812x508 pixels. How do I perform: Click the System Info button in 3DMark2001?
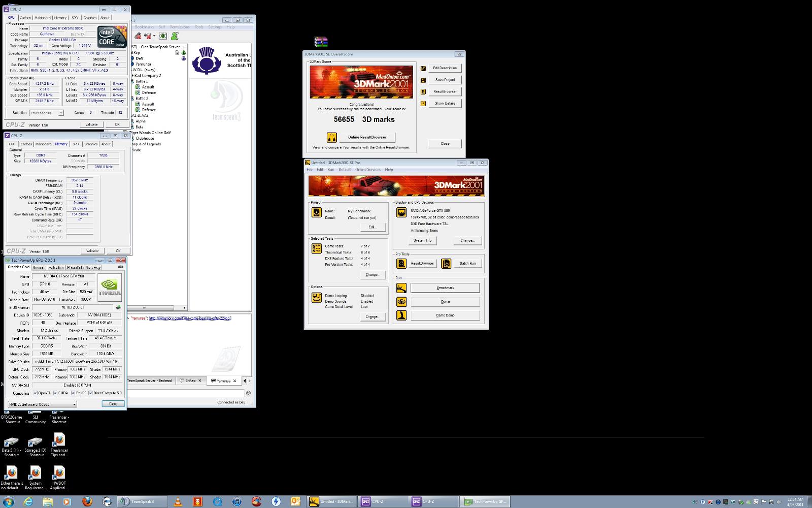click(422, 241)
